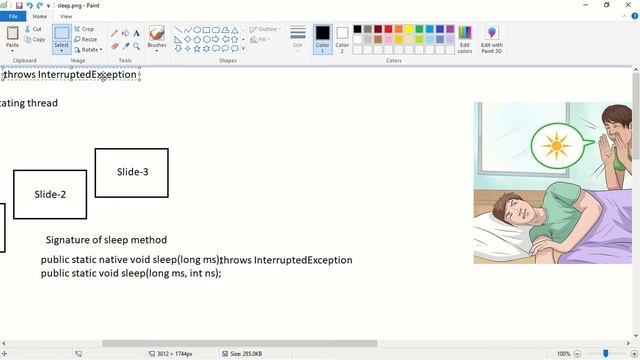Switch to the Home ribbon tab
Viewport: 640px width, 360px height.
(40, 16)
